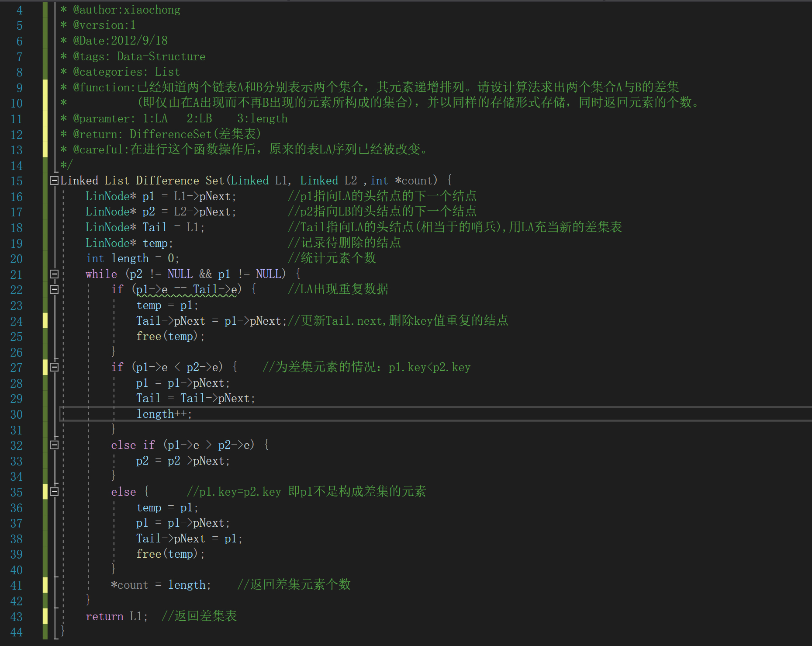Click the 'p2 = p2->pNext;' statement
This screenshot has width=812, height=646.
point(183,461)
